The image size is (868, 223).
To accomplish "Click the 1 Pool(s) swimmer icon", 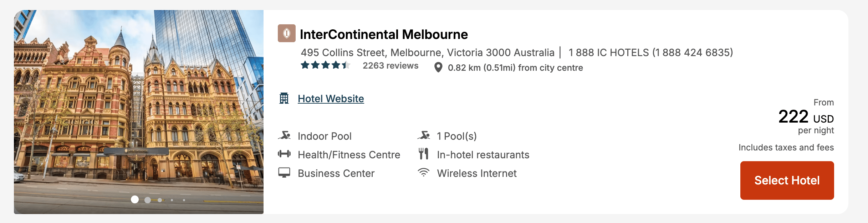I will (x=423, y=136).
